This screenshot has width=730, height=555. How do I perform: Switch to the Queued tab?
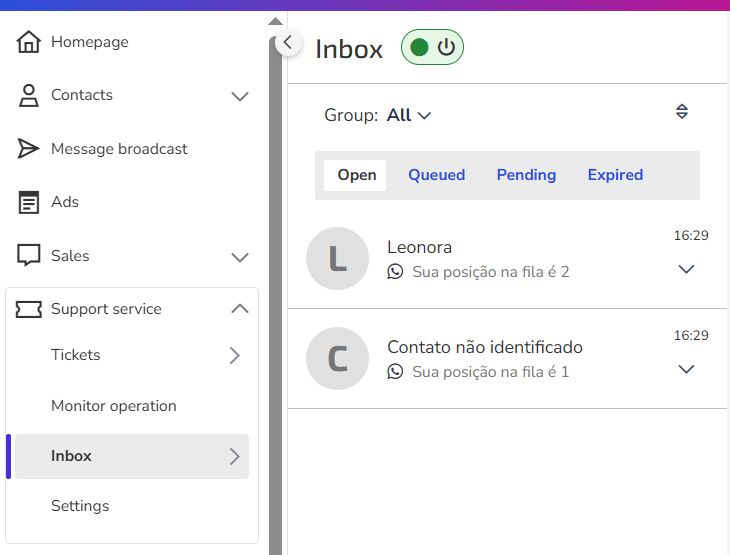(x=436, y=175)
